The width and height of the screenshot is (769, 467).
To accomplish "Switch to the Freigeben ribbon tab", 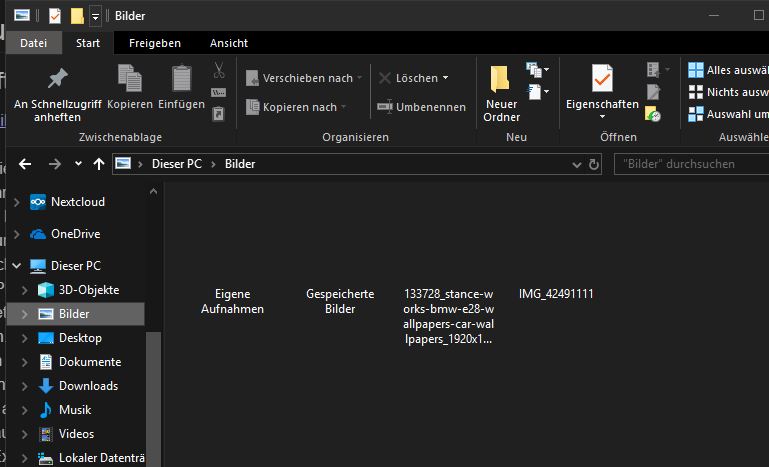I will (155, 43).
